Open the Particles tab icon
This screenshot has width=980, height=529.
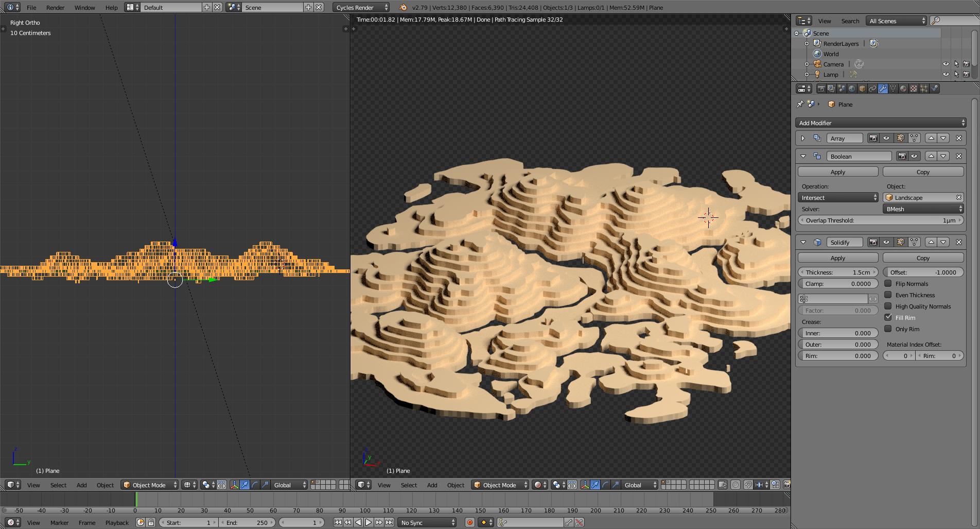click(x=924, y=89)
